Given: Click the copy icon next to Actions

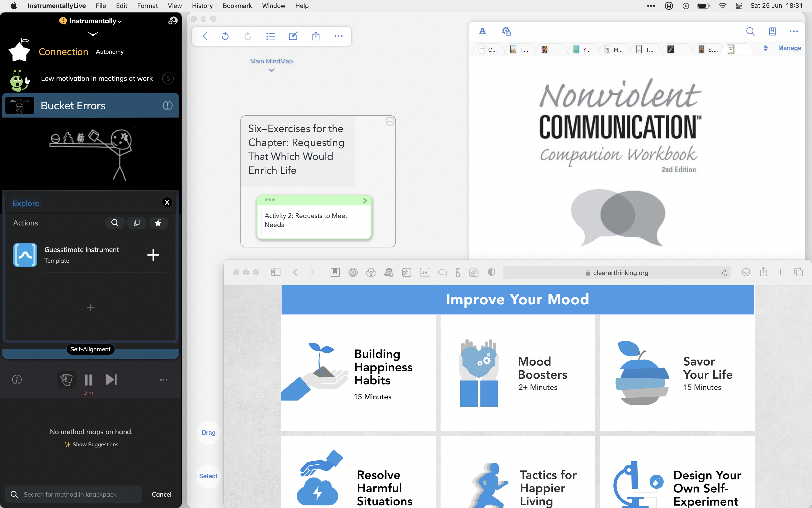Looking at the screenshot, I should [x=137, y=223].
